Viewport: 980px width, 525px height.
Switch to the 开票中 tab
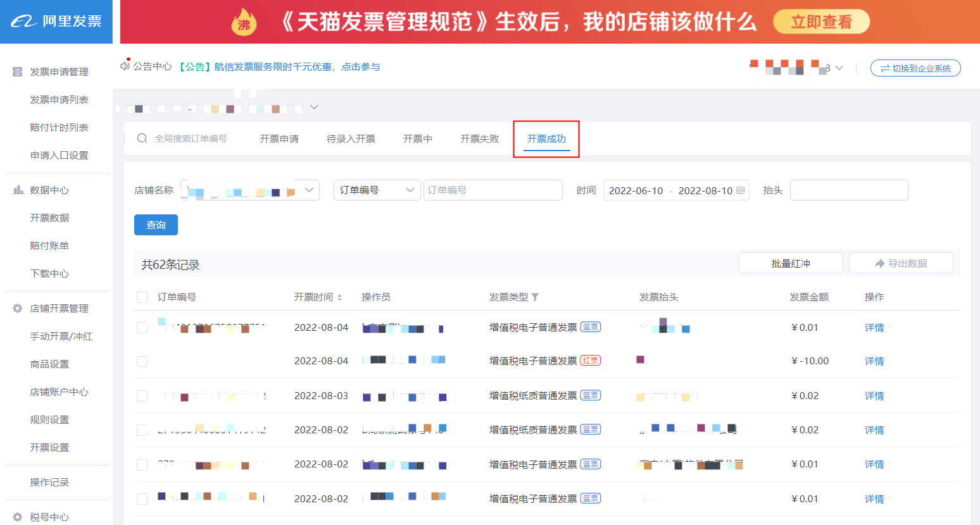coord(418,139)
